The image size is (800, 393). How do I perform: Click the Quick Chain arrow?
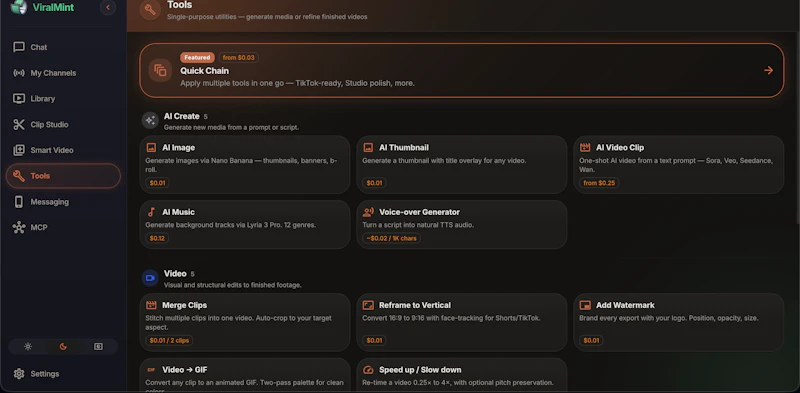(x=768, y=70)
